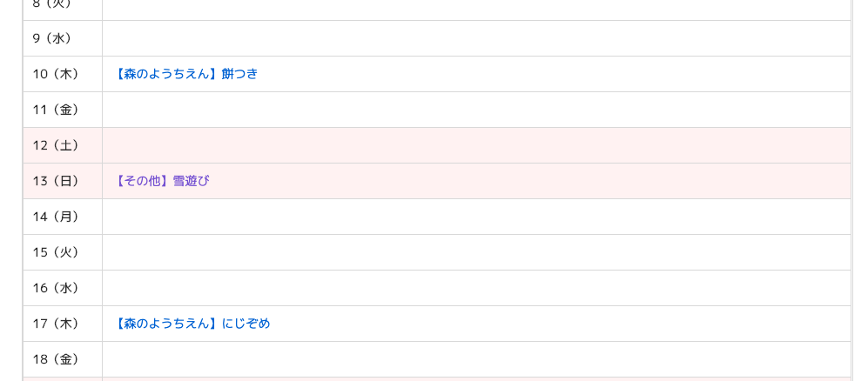Select the 18（金） date label
The height and width of the screenshot is (381, 868).
tap(57, 359)
